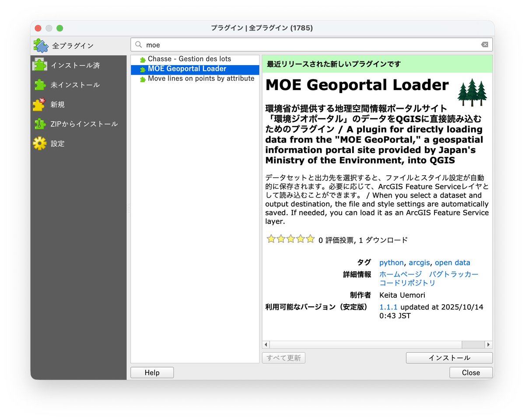
Task: Open the 新規 tab
Action: (79, 104)
